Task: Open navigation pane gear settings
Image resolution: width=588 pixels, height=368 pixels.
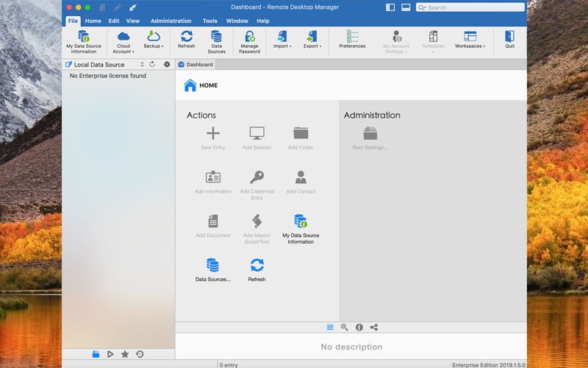Action: pyautogui.click(x=167, y=64)
